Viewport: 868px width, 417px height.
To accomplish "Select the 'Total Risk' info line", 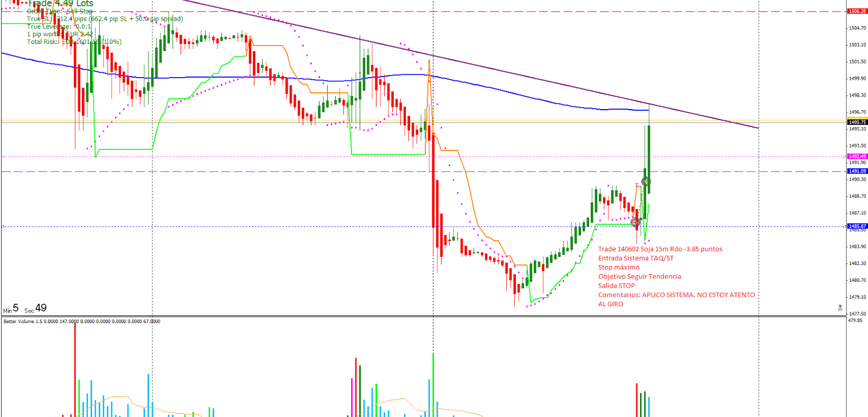I will coord(74,42).
